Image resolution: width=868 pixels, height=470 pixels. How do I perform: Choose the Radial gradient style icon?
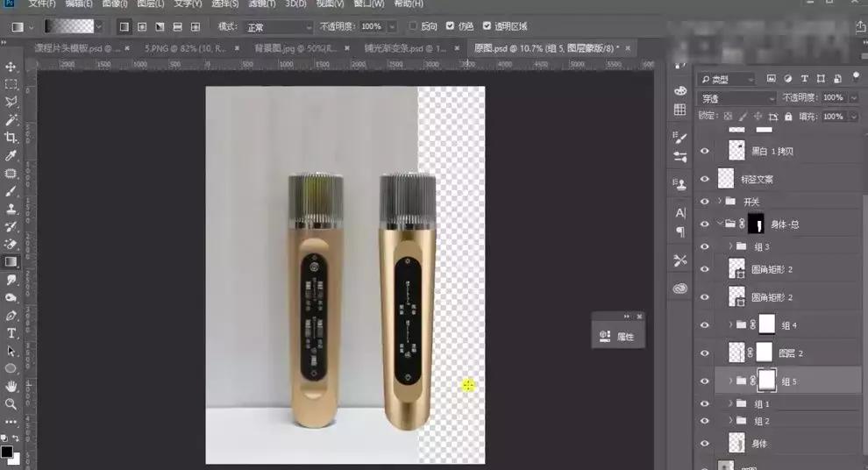142,26
